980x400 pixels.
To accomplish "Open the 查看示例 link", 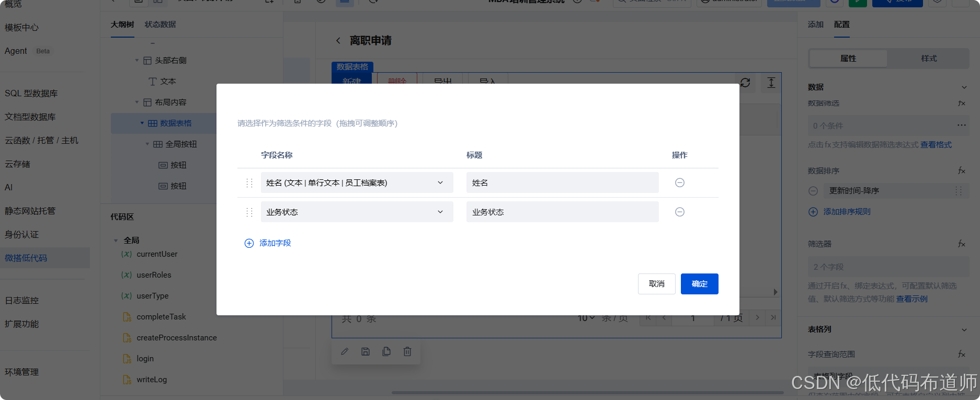I will coord(912,299).
